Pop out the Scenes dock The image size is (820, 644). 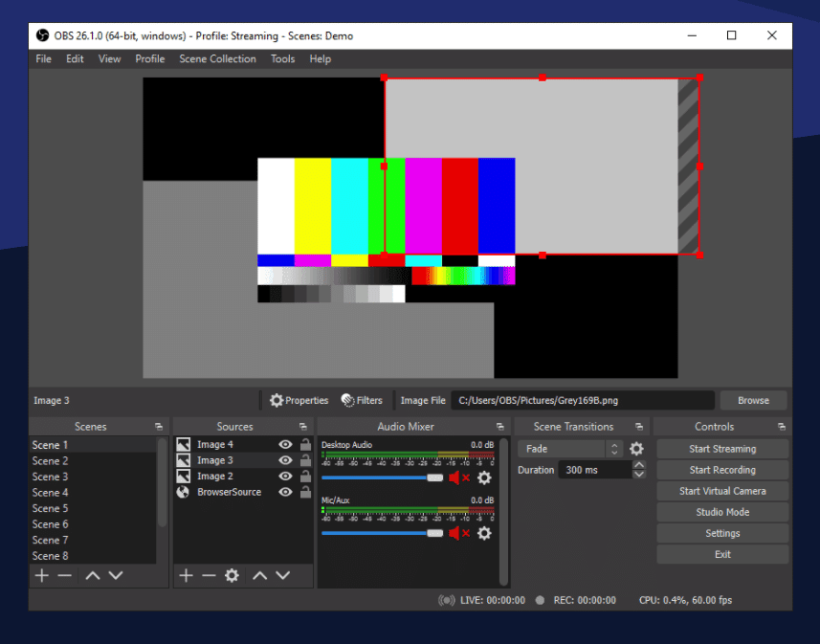[x=159, y=427]
